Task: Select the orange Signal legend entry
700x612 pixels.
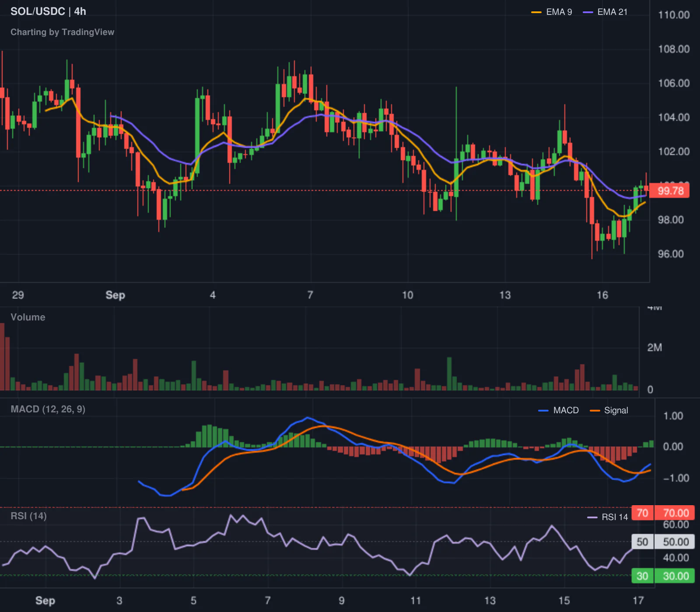Action: (609, 410)
